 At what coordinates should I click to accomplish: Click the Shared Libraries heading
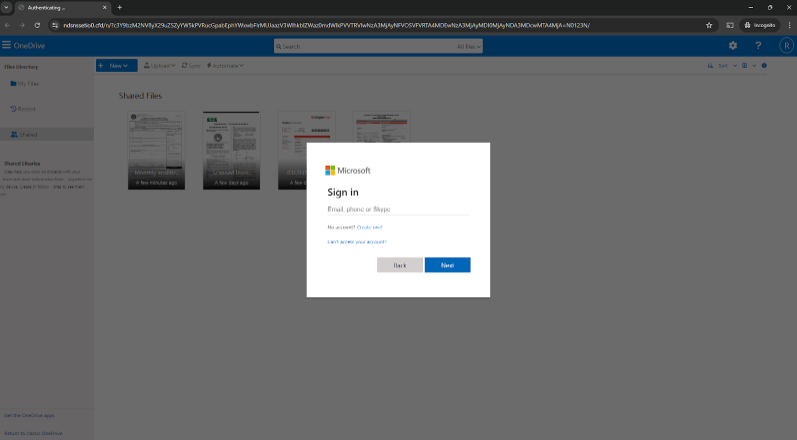[22, 164]
